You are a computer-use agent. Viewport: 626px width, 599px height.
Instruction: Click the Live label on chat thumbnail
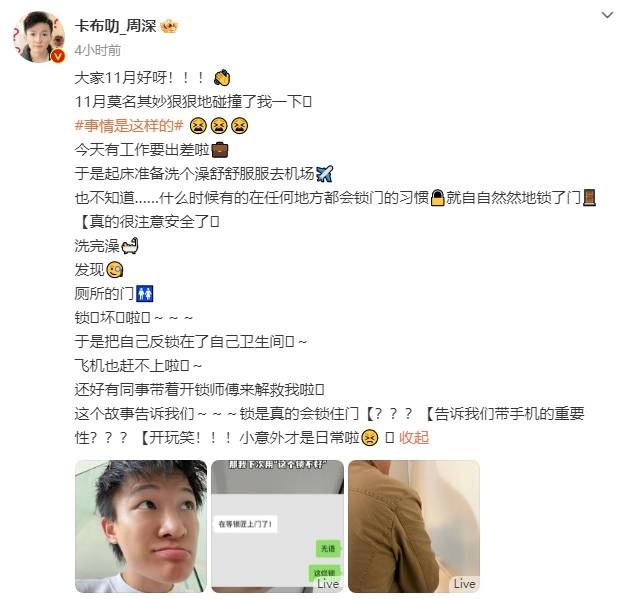coord(328,583)
